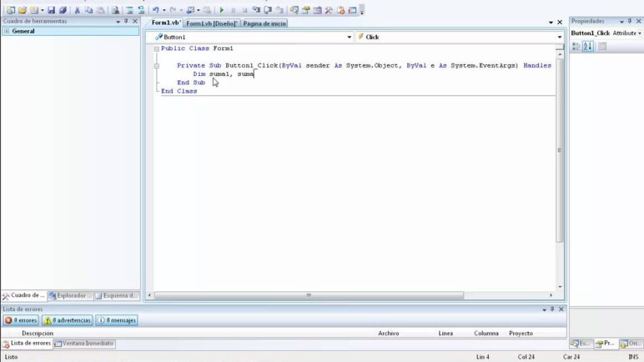Toggle auto-hide pin on Propiedades panel
644x362 pixels.
pos(630,21)
